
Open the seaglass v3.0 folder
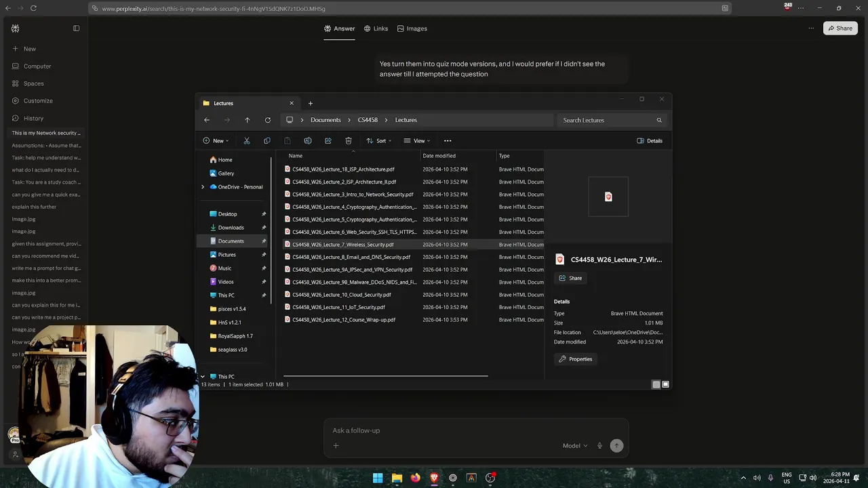(x=233, y=350)
